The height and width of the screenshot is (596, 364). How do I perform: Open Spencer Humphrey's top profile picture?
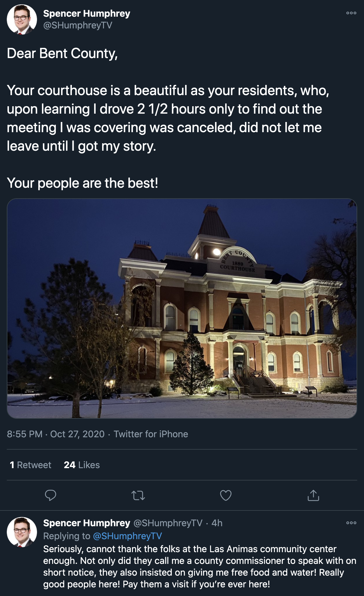pyautogui.click(x=22, y=19)
